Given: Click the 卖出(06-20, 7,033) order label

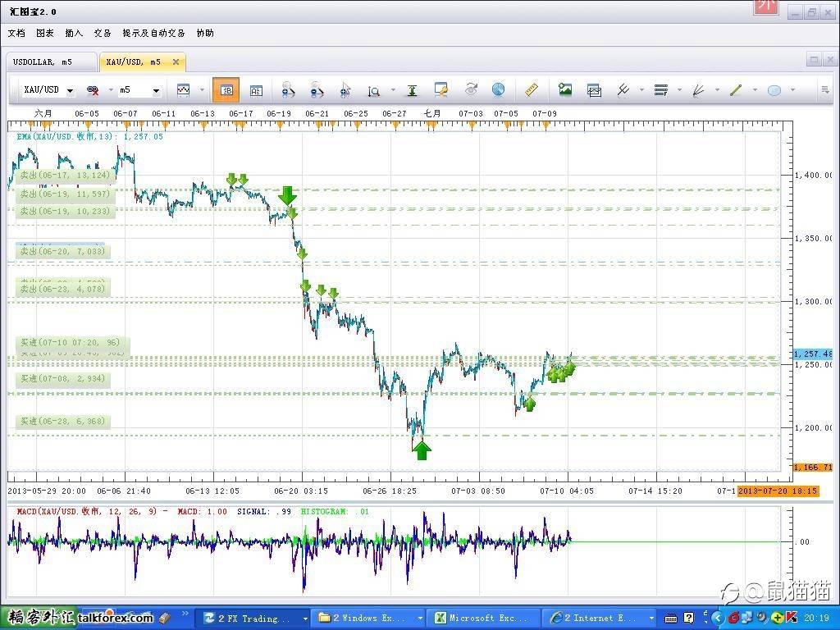Looking at the screenshot, I should pos(62,251).
